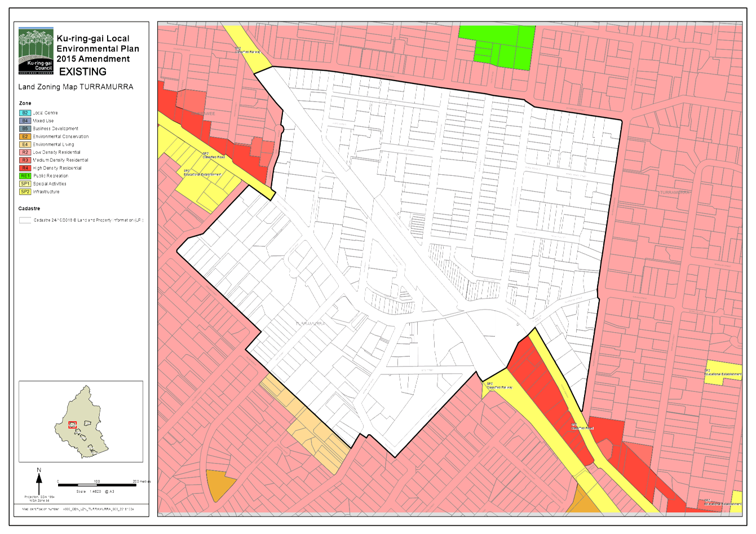Click the Cadastre 24/10/2018 source text
Viewport: 756px width, 534px height.
(89, 220)
